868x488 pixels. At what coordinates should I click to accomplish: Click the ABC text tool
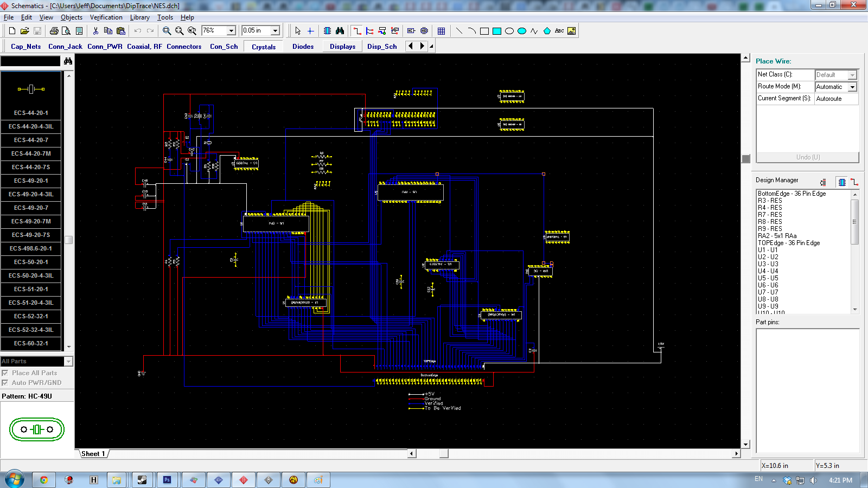click(x=559, y=31)
